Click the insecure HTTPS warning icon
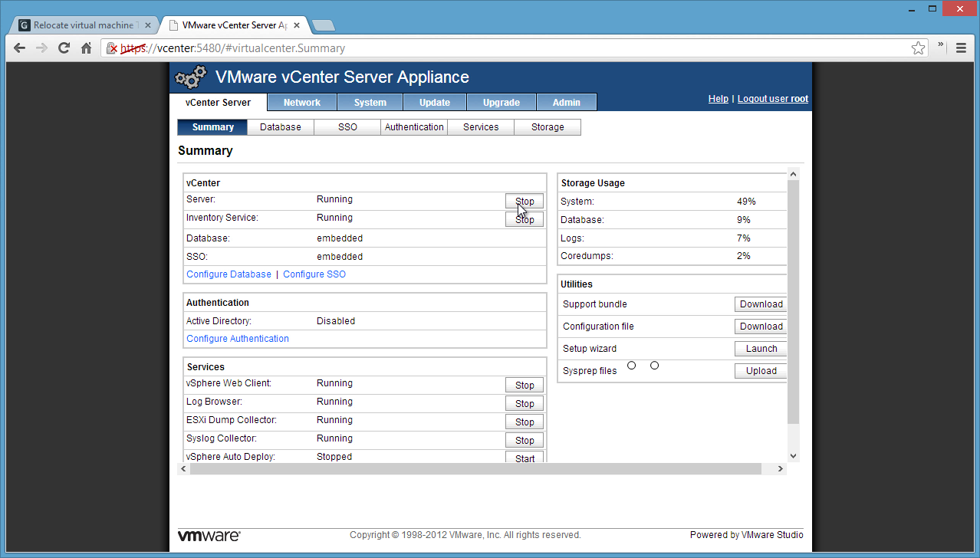The height and width of the screenshot is (558, 980). pos(113,48)
